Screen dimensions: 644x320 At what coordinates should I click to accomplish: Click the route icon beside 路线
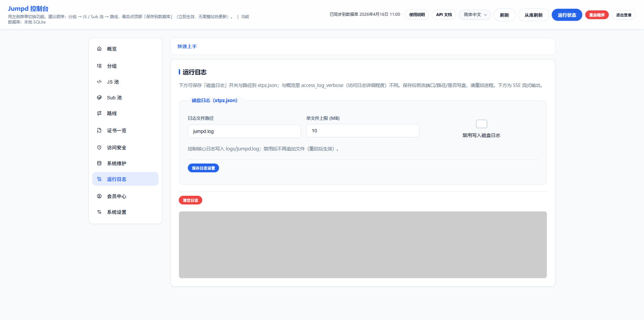pos(99,113)
